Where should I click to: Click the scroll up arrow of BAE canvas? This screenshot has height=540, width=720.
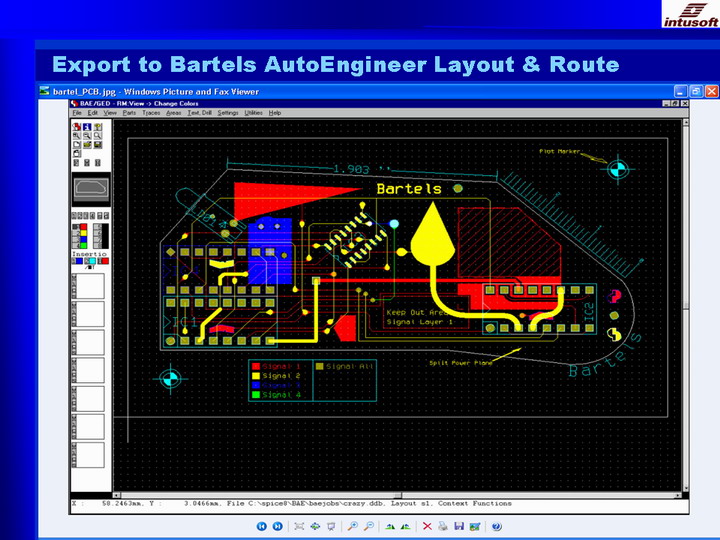(x=686, y=122)
